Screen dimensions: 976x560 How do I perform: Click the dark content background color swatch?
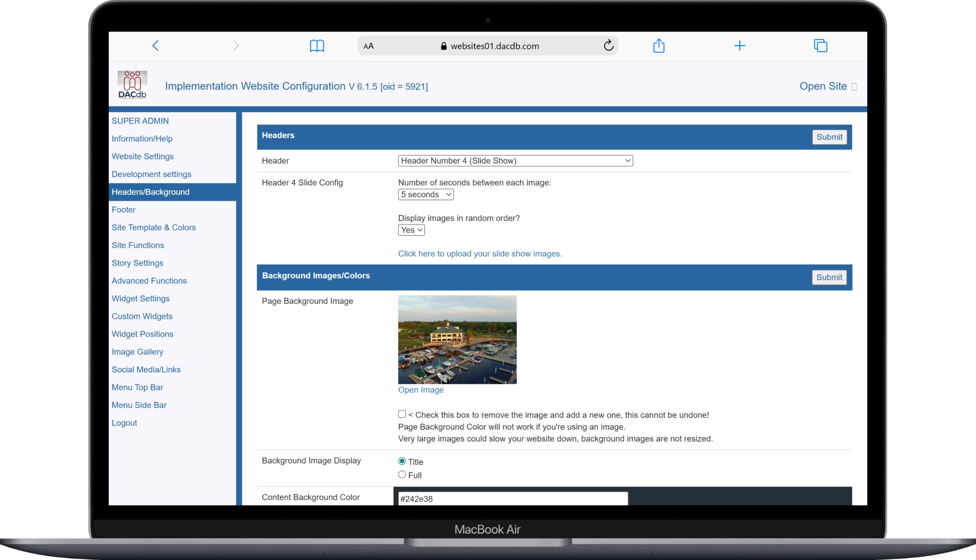pyautogui.click(x=740, y=496)
